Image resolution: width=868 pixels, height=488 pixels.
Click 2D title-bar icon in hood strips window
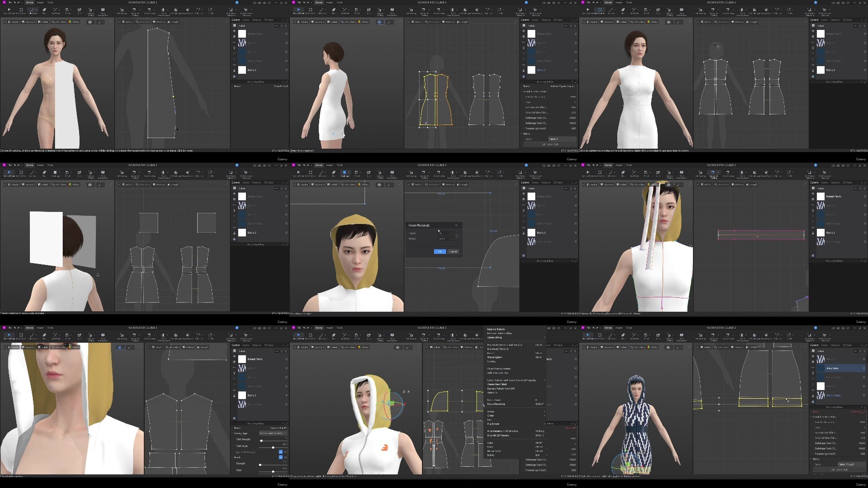(x=838, y=165)
